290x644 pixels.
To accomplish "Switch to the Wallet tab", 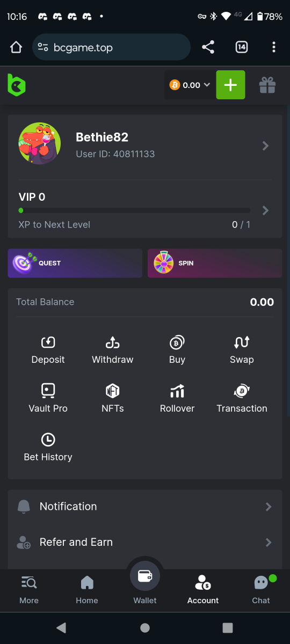I will click(145, 583).
